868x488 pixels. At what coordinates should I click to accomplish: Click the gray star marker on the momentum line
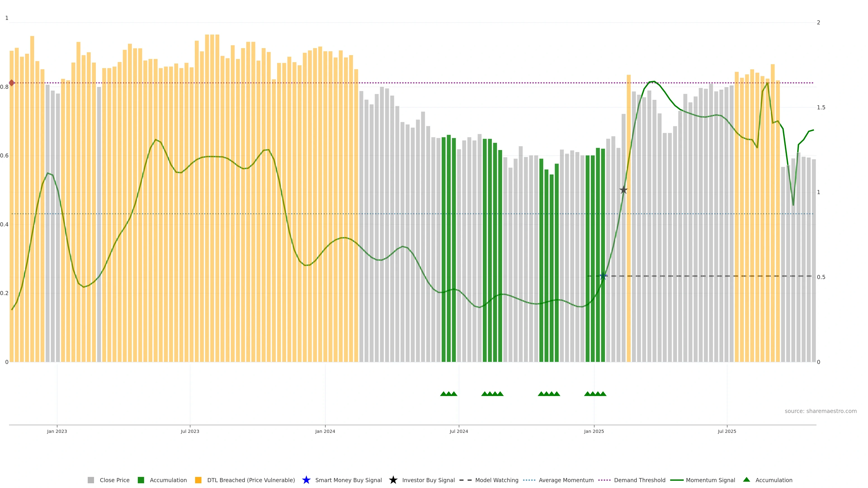tap(623, 190)
